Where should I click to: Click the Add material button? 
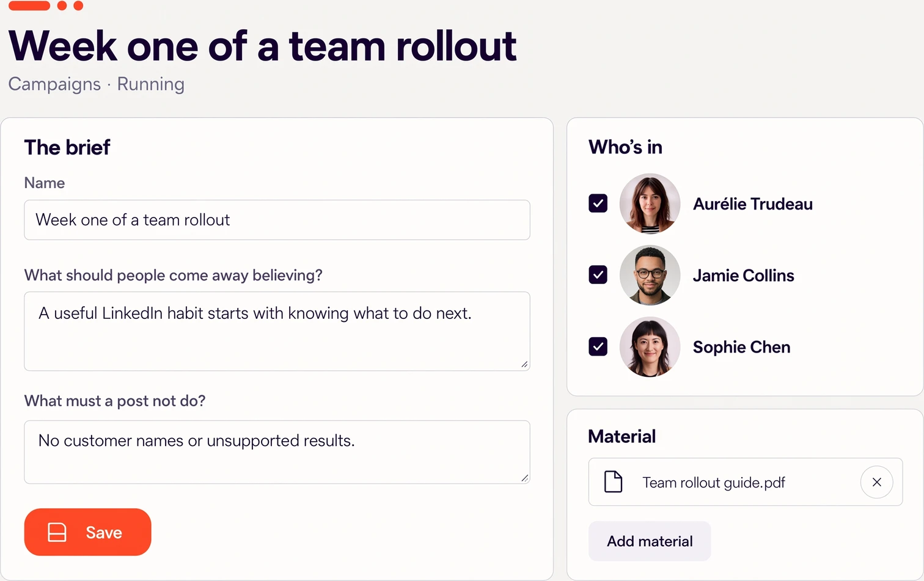point(650,541)
